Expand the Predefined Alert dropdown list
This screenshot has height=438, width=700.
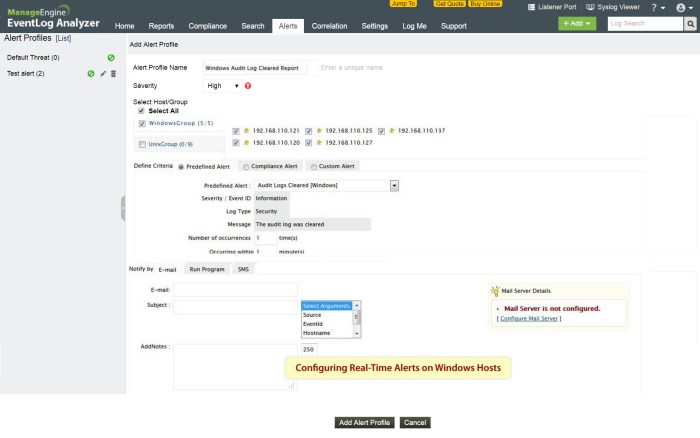point(394,186)
